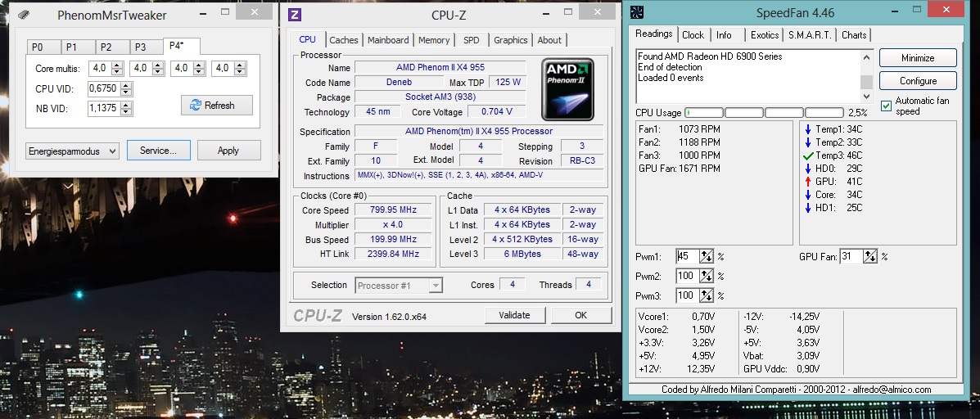Click the GPU red up arrow icon
The image size is (980, 419).
point(808,182)
